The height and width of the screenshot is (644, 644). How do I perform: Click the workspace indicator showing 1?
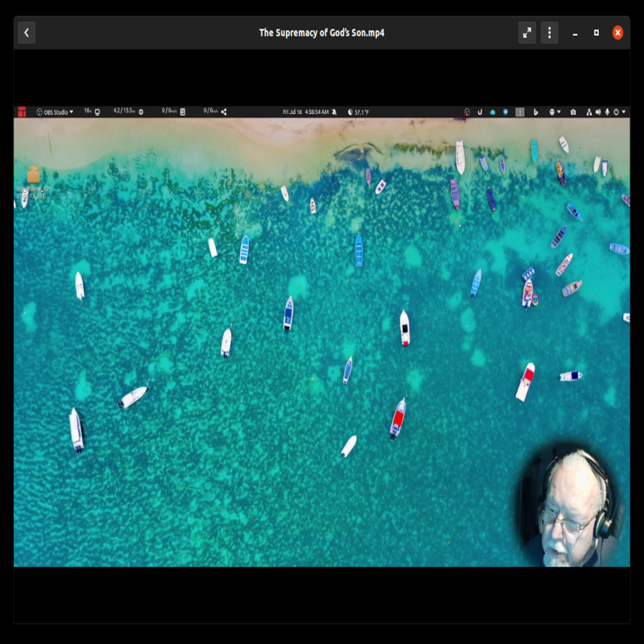pos(520,112)
